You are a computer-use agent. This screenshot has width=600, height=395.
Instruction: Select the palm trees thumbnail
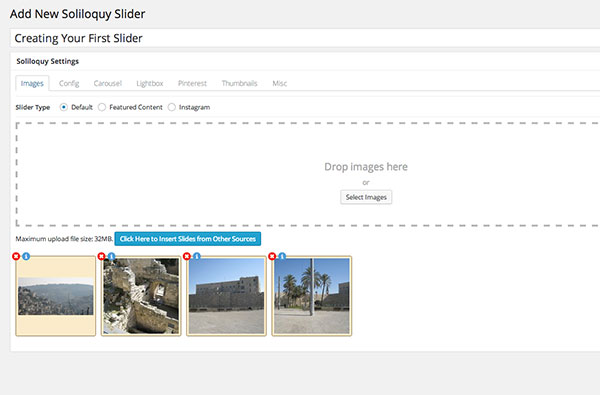coord(312,296)
